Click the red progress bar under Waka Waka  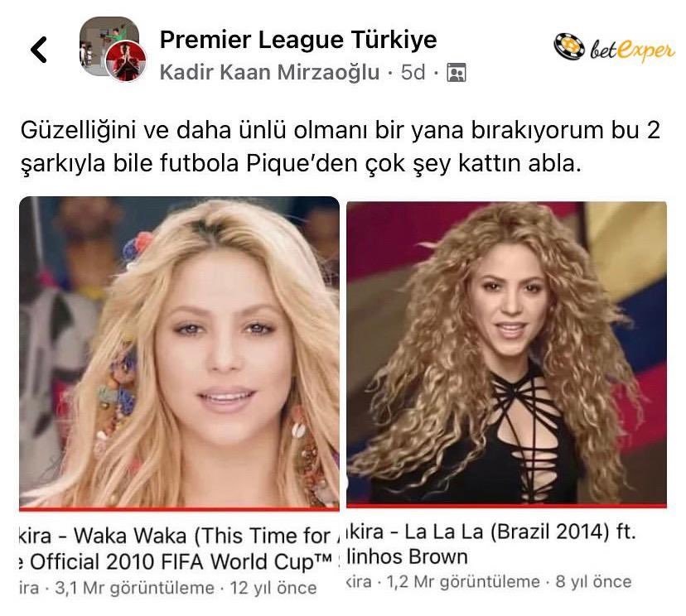click(180, 509)
